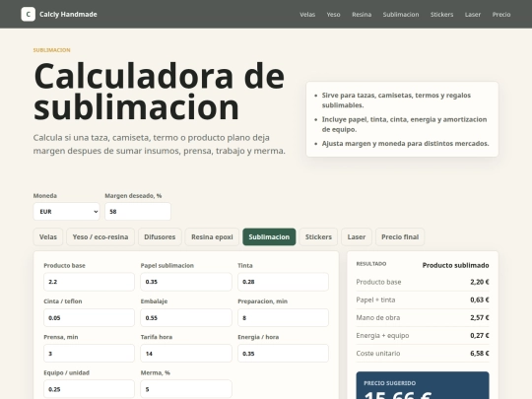Viewport: 532px width, 399px height.
Task: Select the active Sublimacion tab
Action: point(269,236)
